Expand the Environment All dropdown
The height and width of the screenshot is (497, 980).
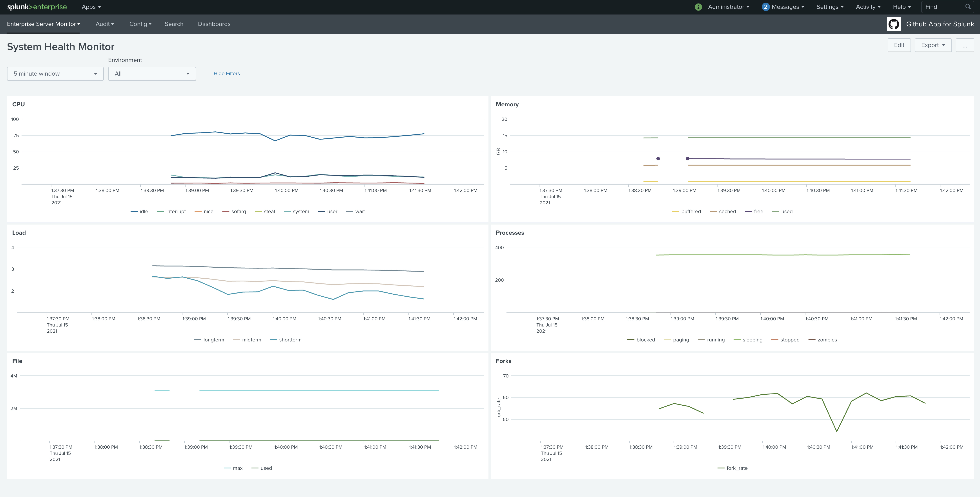tap(152, 74)
